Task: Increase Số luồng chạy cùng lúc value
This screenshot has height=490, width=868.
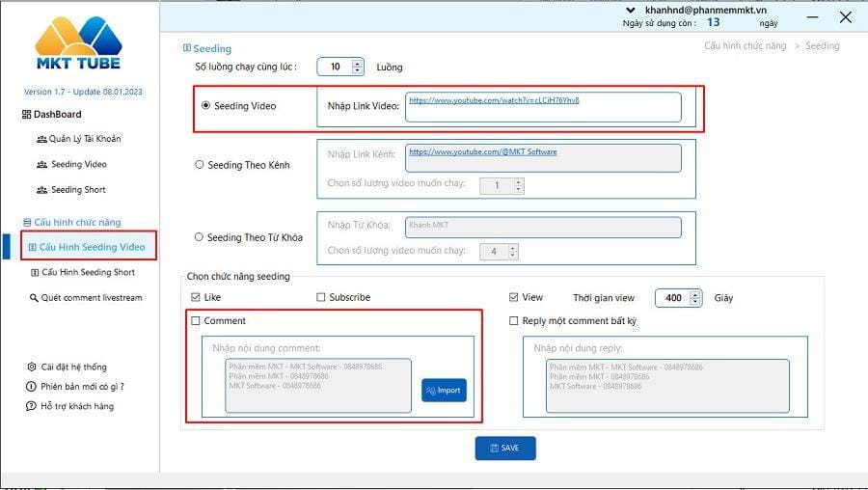Action: coord(358,63)
